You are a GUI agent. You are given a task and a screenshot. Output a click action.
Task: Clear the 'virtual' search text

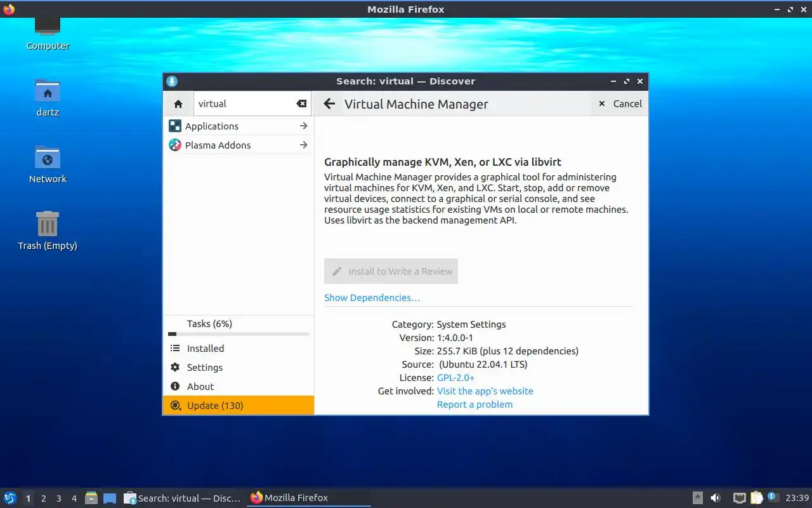pyautogui.click(x=301, y=104)
